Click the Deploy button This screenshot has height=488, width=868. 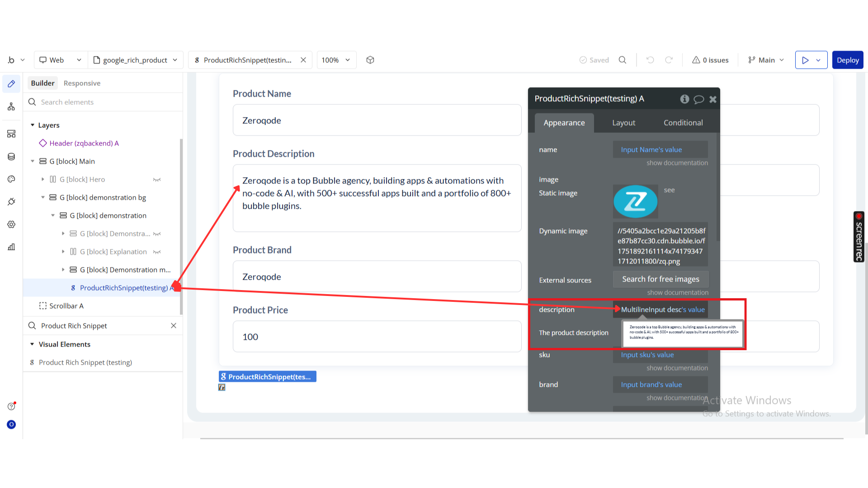click(847, 60)
